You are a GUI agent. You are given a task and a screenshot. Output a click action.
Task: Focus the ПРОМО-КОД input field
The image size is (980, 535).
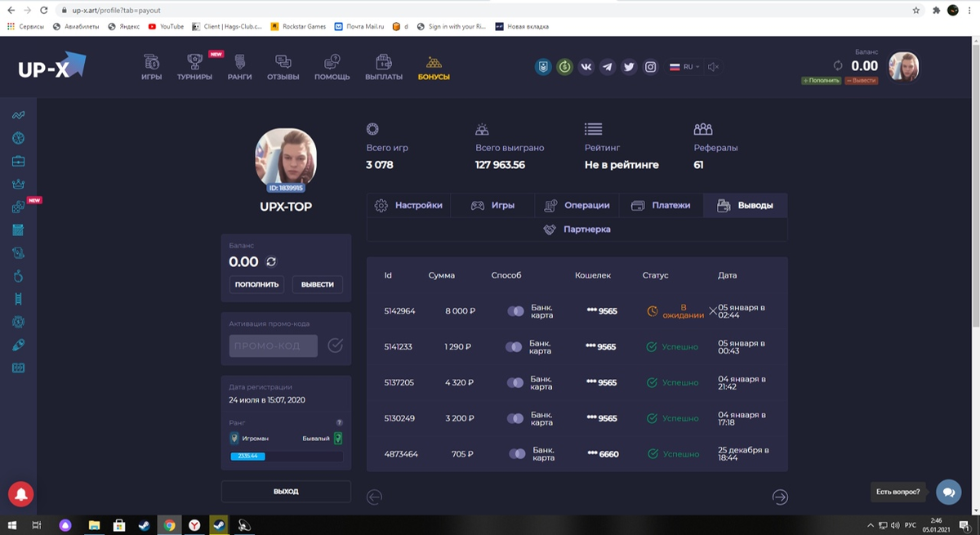pyautogui.click(x=274, y=346)
